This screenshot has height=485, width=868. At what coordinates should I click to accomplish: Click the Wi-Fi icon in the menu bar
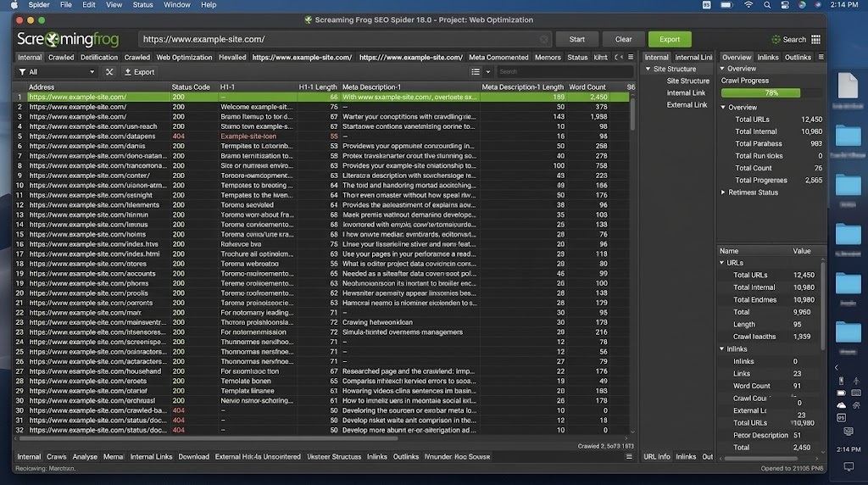748,5
